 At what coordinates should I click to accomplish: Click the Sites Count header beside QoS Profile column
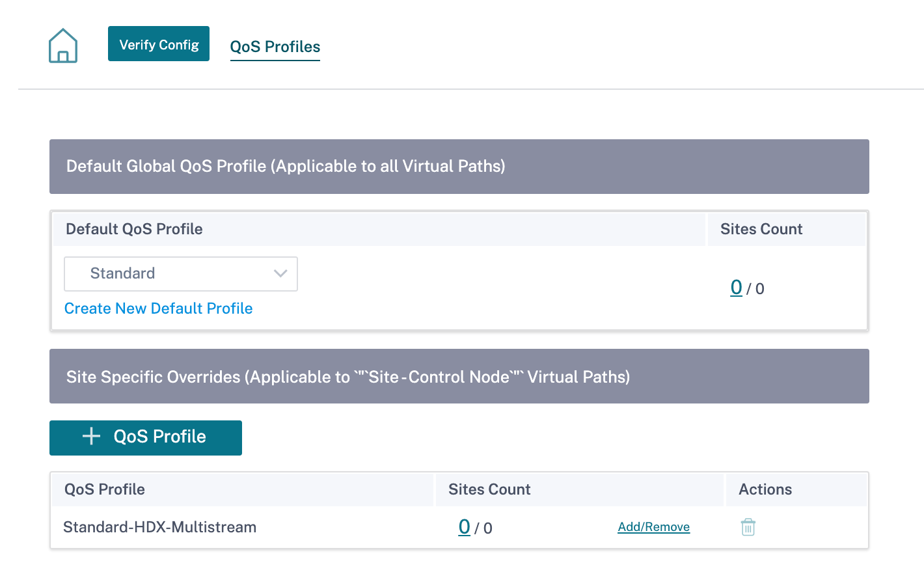tap(580, 489)
